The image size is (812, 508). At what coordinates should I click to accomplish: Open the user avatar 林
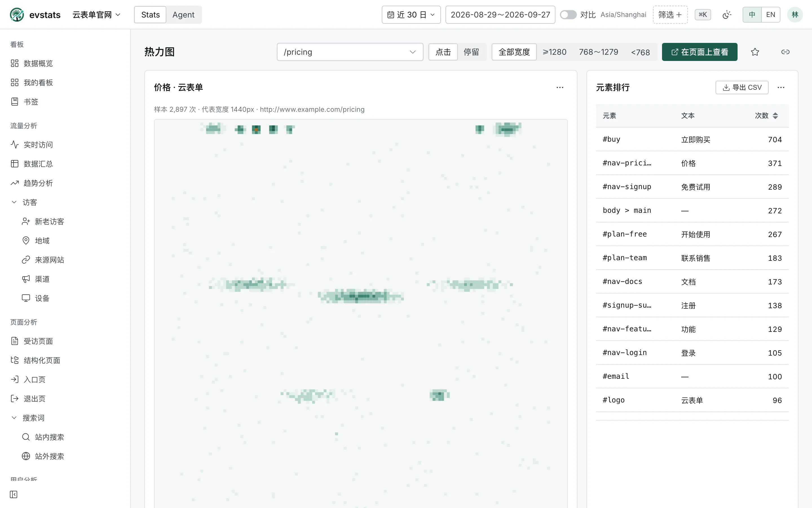(795, 15)
